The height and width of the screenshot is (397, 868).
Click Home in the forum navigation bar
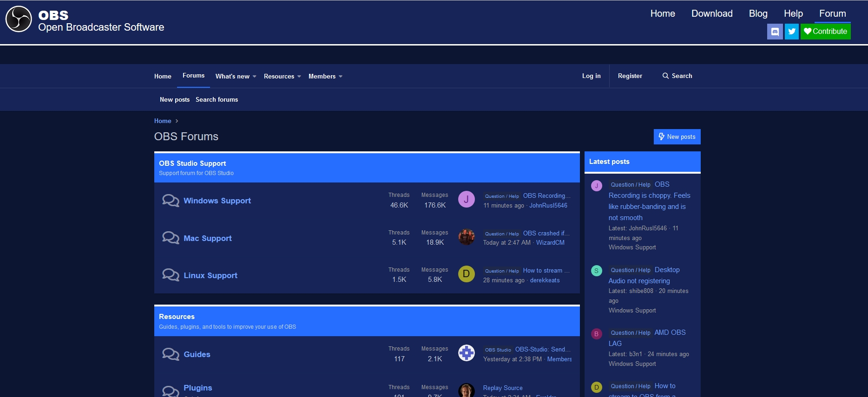point(163,76)
